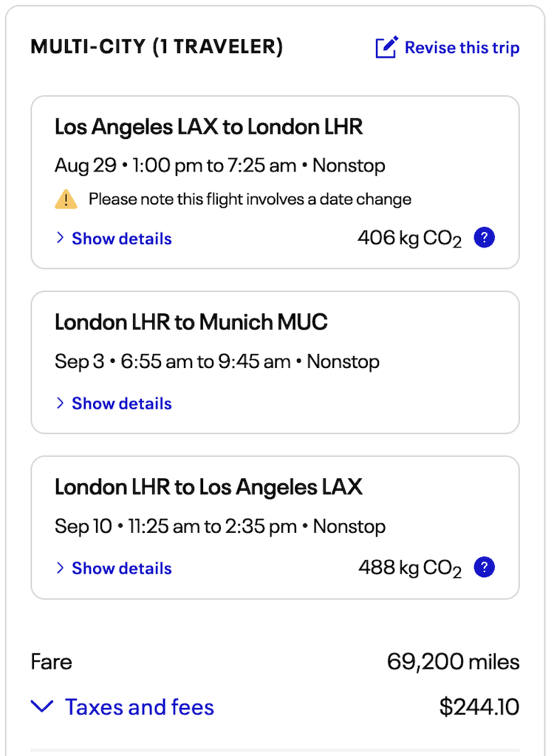This screenshot has width=554, height=756.
Task: Select the Los Angeles LAX to London LHR heading
Action: pyautogui.click(x=209, y=127)
